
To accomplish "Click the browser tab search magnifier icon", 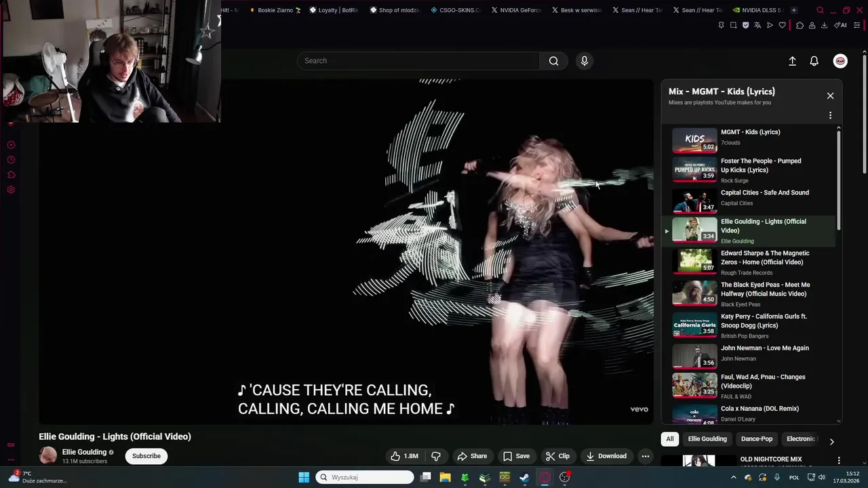I will (820, 10).
